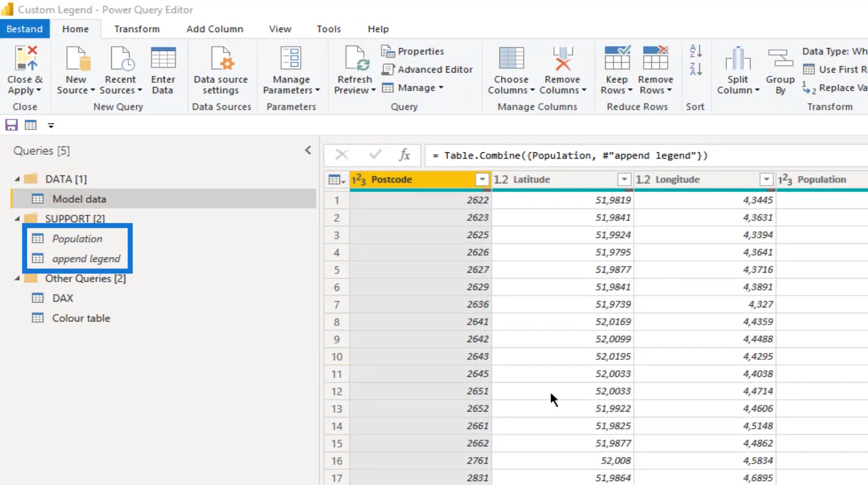868x485 pixels.
Task: Change Latitude column data type icon
Action: tap(501, 180)
